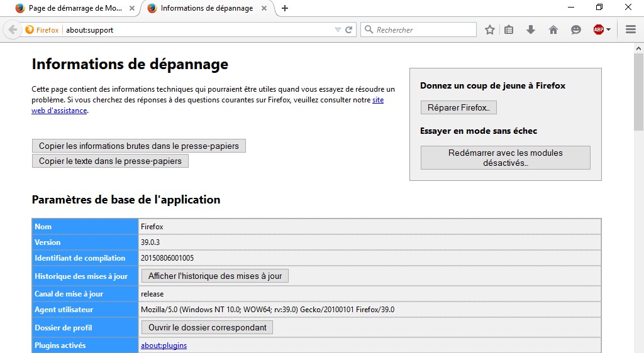Expand the URL bar history dropdown arrow
The width and height of the screenshot is (644, 353).
(x=338, y=30)
